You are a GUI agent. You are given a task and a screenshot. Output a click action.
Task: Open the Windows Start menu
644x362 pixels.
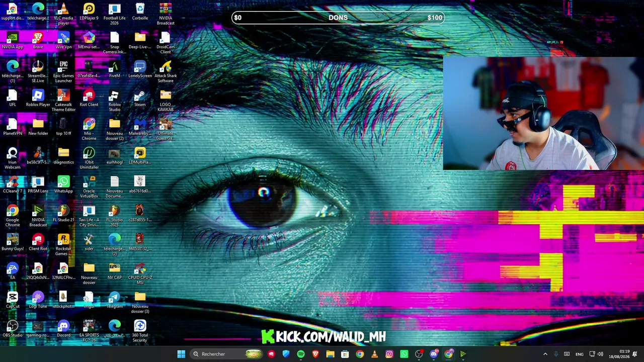pyautogui.click(x=181, y=354)
